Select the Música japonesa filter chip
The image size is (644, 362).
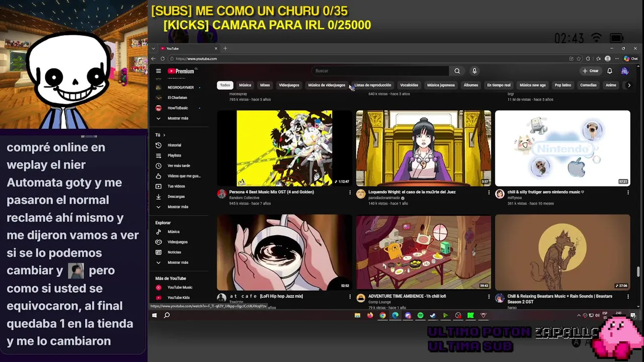click(441, 85)
